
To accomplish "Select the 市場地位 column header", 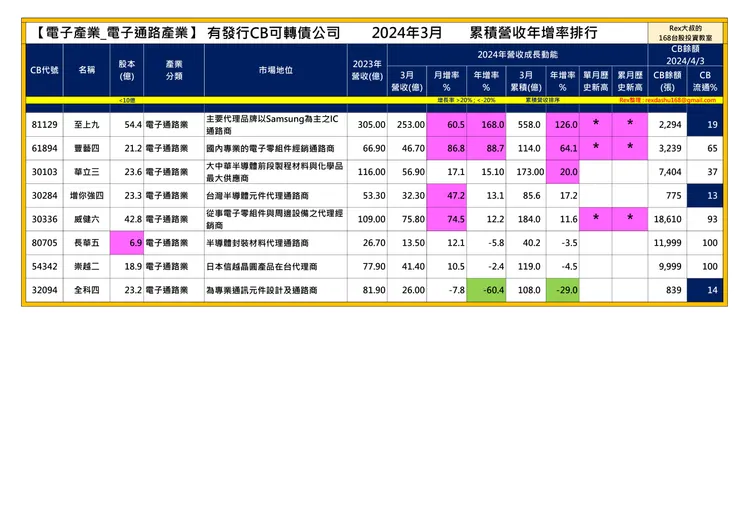I will 276,70.
